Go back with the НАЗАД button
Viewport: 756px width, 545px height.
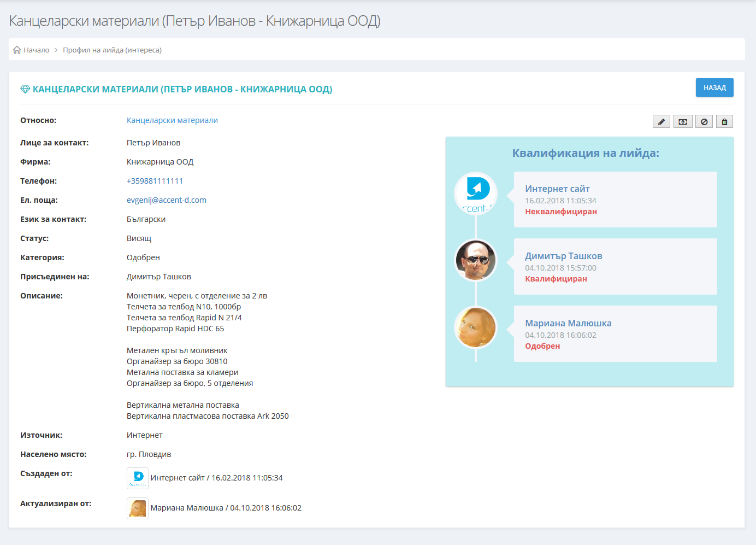[714, 87]
